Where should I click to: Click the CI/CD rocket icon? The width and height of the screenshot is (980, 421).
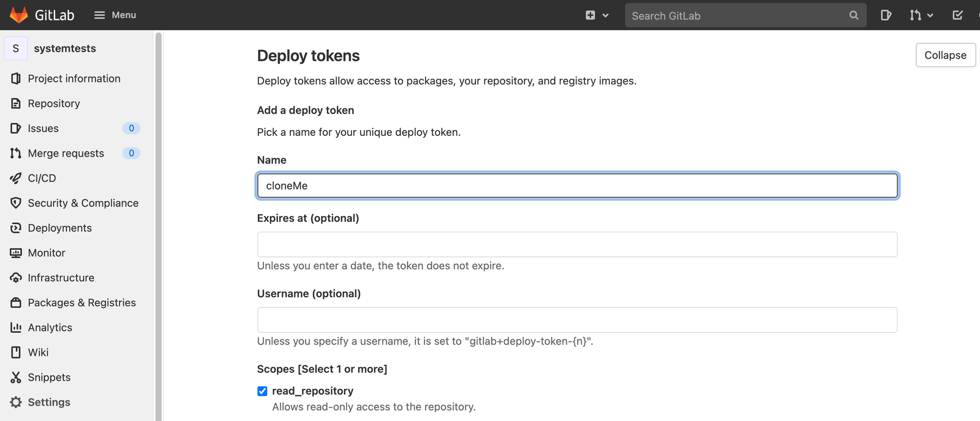(x=16, y=178)
